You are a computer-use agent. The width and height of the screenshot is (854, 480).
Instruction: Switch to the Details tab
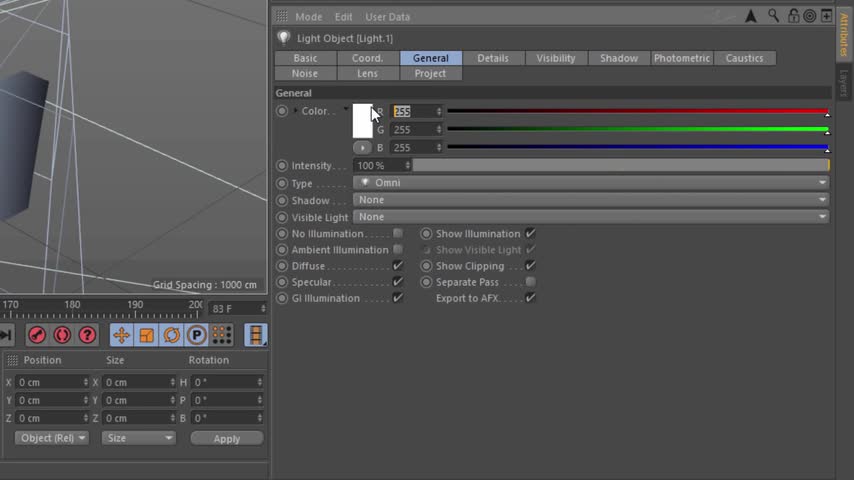(x=493, y=58)
